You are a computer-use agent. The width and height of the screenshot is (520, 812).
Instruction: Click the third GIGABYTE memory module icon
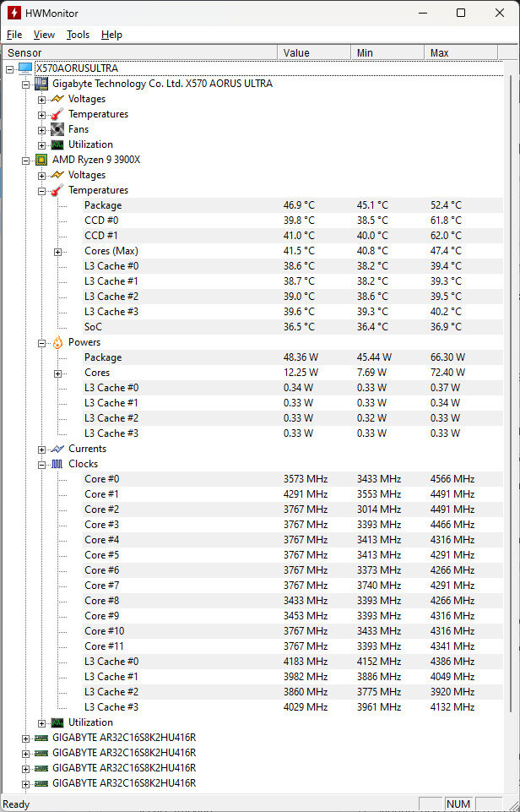pos(41,768)
